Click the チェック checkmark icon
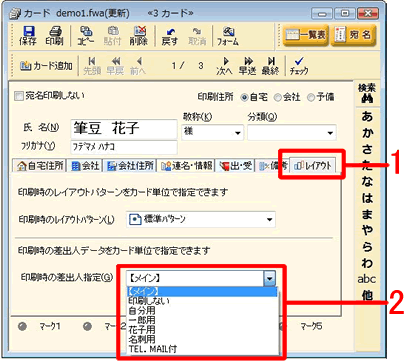404x361 pixels. [299, 66]
